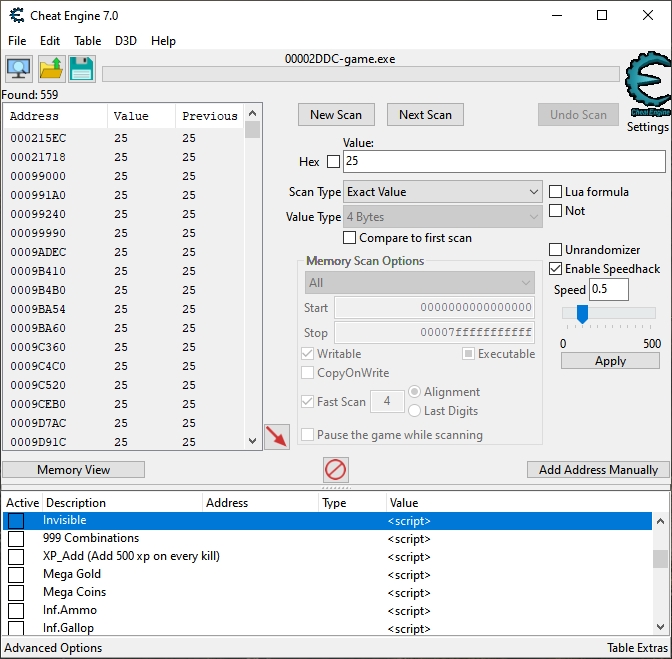Activate the XP_Add script checkbox

tap(16, 557)
